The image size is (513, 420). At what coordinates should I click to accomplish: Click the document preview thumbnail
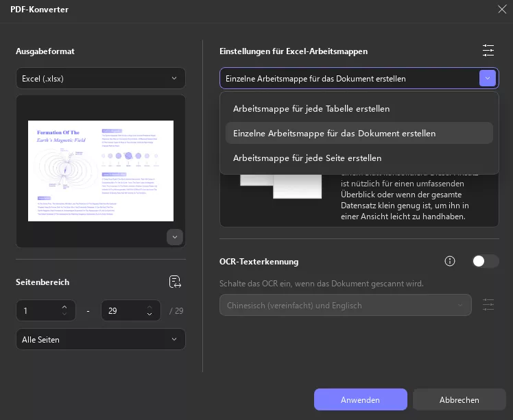101,171
